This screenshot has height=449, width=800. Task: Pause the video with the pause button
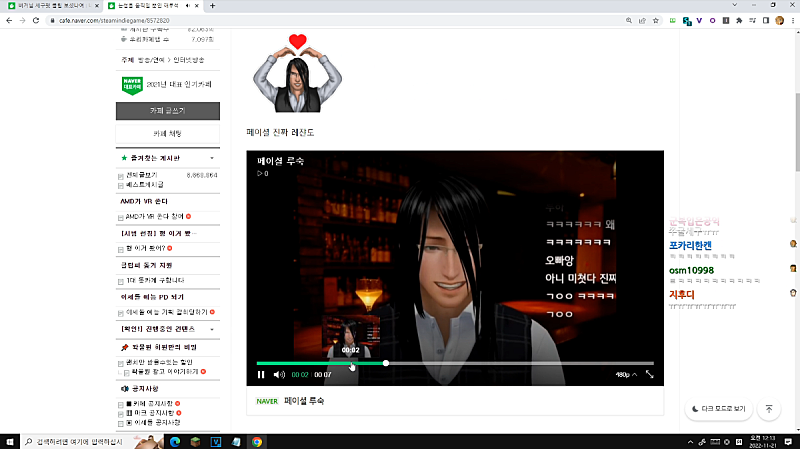pos(261,375)
